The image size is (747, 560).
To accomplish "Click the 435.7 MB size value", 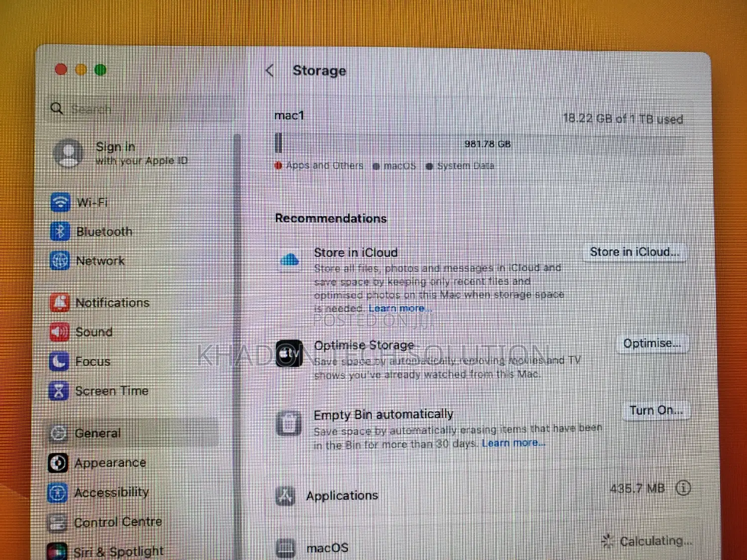I will coord(637,488).
